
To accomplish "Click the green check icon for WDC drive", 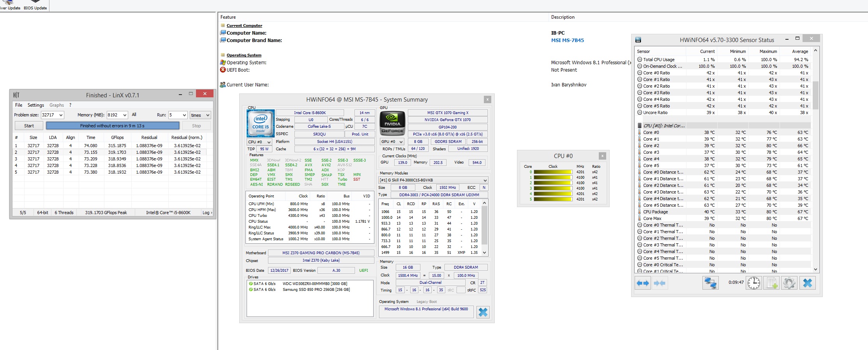I will click(251, 284).
